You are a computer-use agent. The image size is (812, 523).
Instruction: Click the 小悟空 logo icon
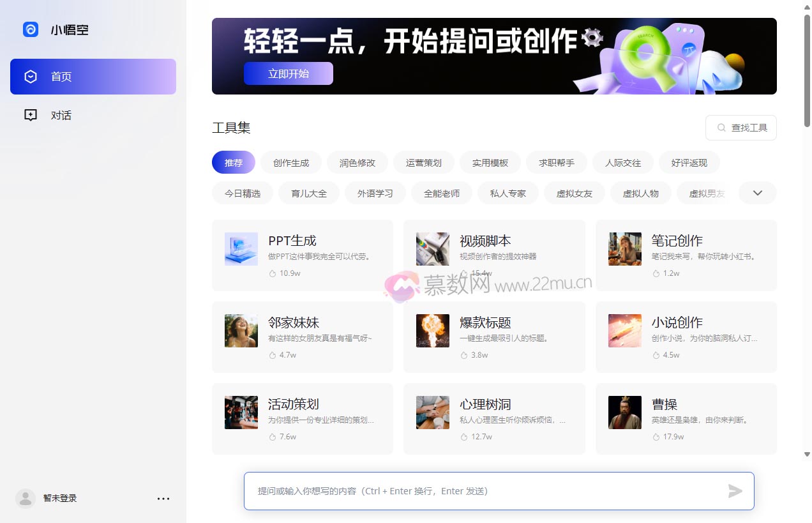pos(31,29)
